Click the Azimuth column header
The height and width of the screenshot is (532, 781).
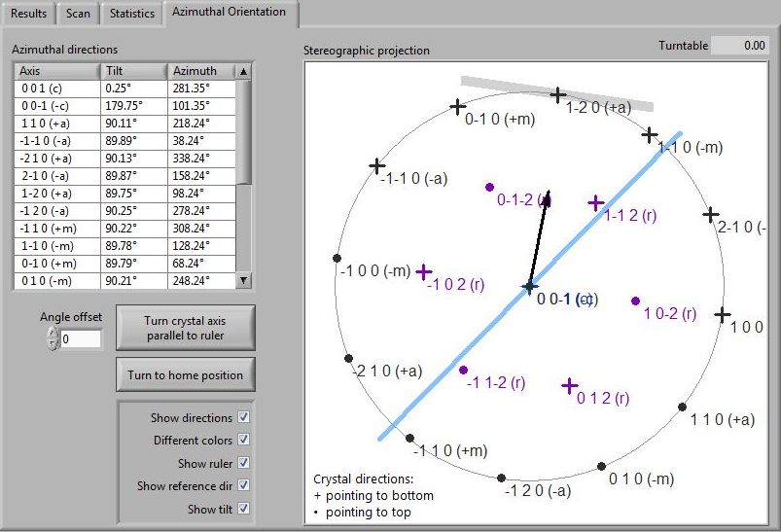[201, 71]
